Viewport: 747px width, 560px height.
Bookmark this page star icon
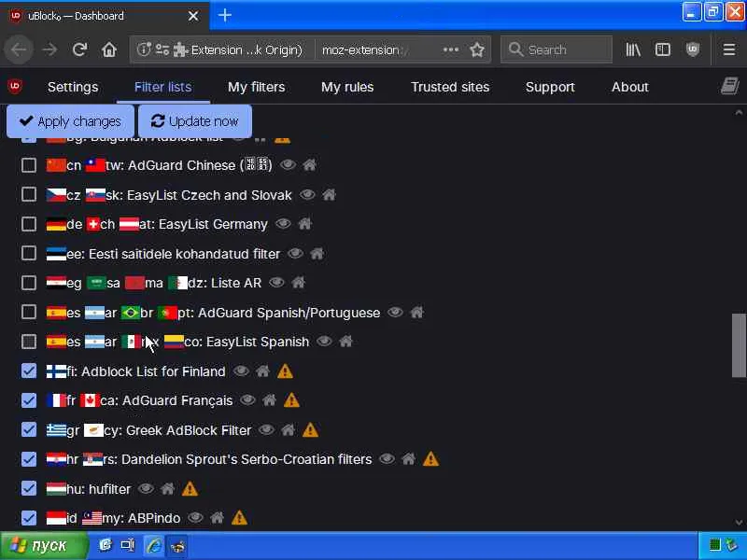tap(477, 49)
